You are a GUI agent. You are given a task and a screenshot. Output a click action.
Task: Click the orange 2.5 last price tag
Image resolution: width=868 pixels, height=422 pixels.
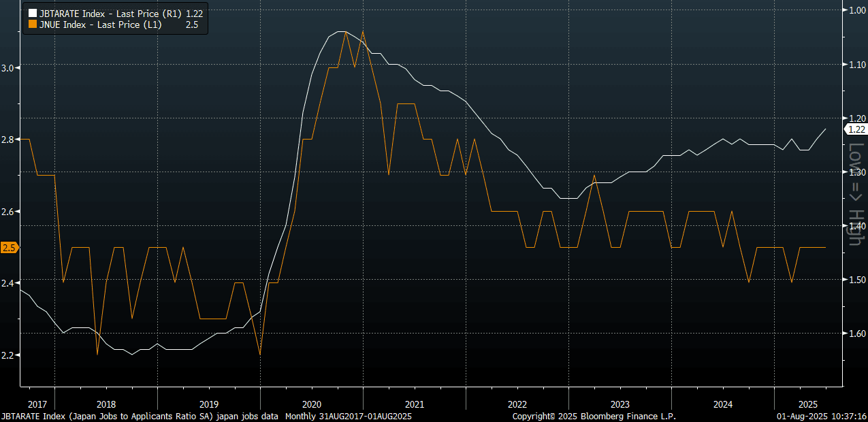click(x=8, y=248)
